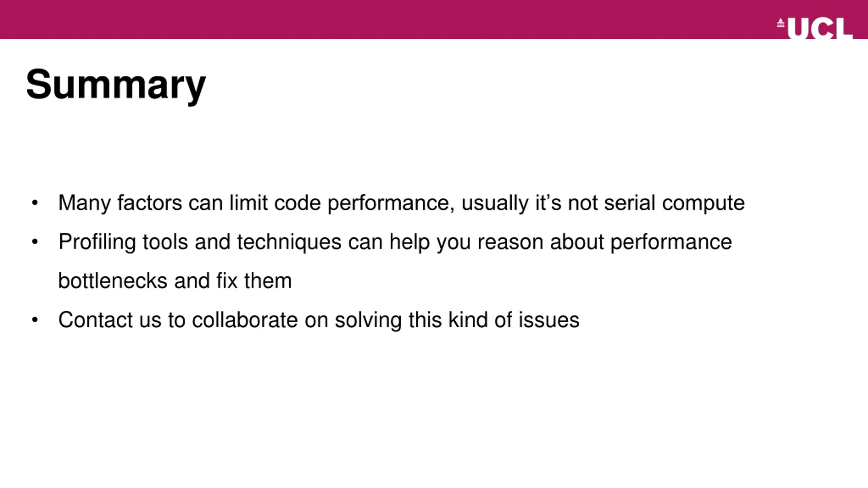Click the bullet dot before Contact us
The height and width of the screenshot is (488, 868).
tap(35, 320)
